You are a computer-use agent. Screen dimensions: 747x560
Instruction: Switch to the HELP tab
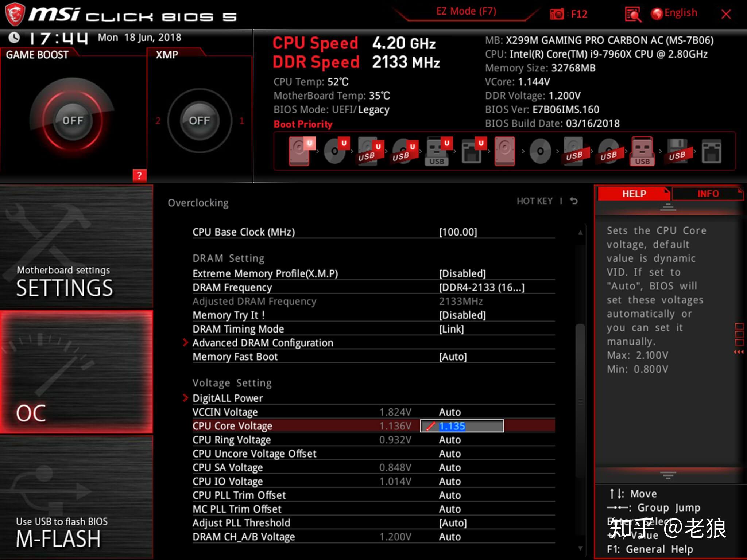click(x=634, y=194)
